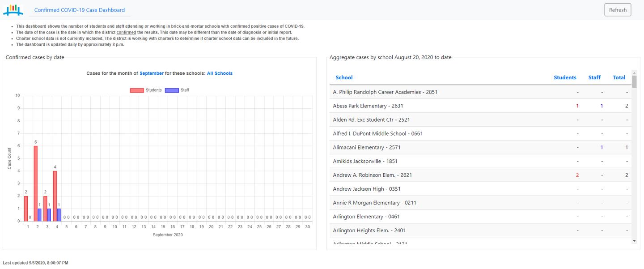Sort by Total column header

(619, 77)
